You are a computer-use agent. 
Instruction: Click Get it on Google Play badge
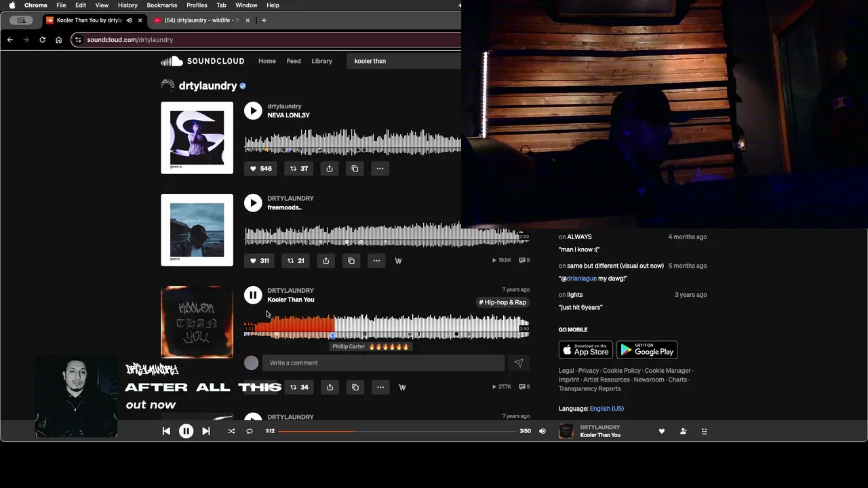[647, 350]
